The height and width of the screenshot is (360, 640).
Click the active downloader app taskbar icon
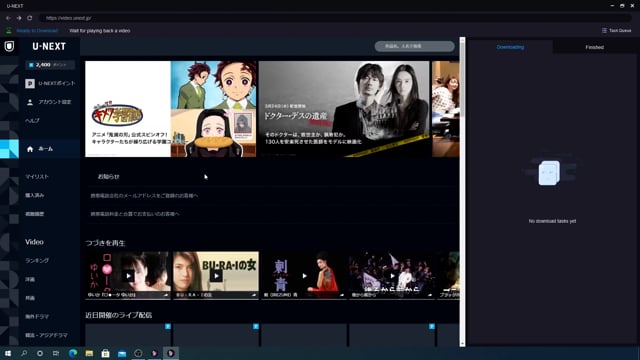[171, 353]
